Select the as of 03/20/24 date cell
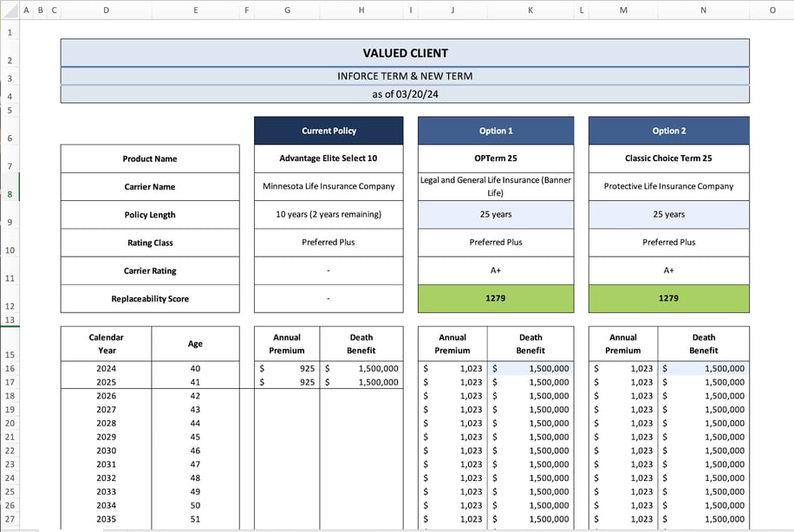Viewport: 794px width, 532px height. coord(404,94)
